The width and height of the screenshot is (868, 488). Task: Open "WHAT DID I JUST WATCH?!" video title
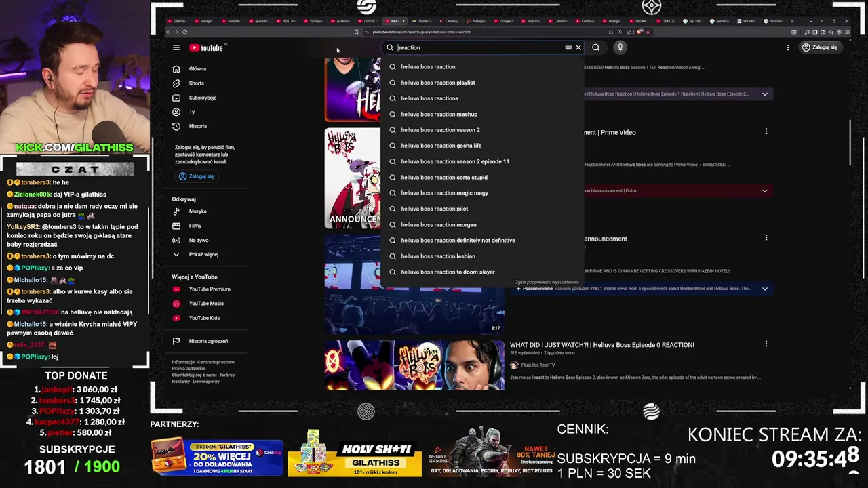602,345
